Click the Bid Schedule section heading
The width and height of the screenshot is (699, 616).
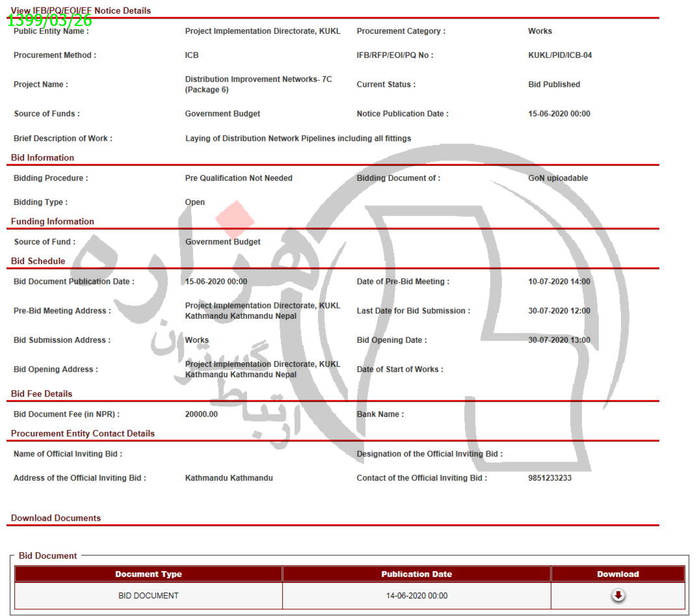(38, 261)
